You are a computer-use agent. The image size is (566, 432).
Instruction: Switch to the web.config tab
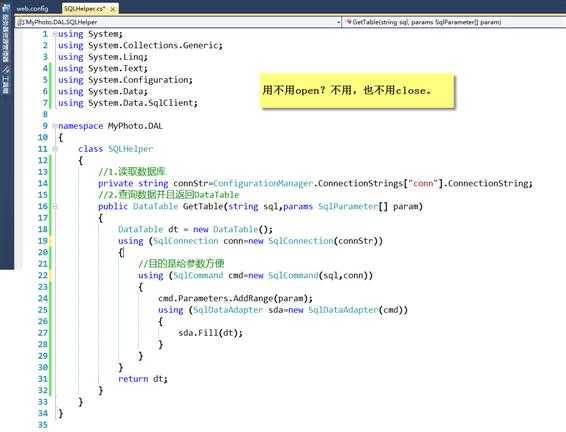[x=32, y=9]
